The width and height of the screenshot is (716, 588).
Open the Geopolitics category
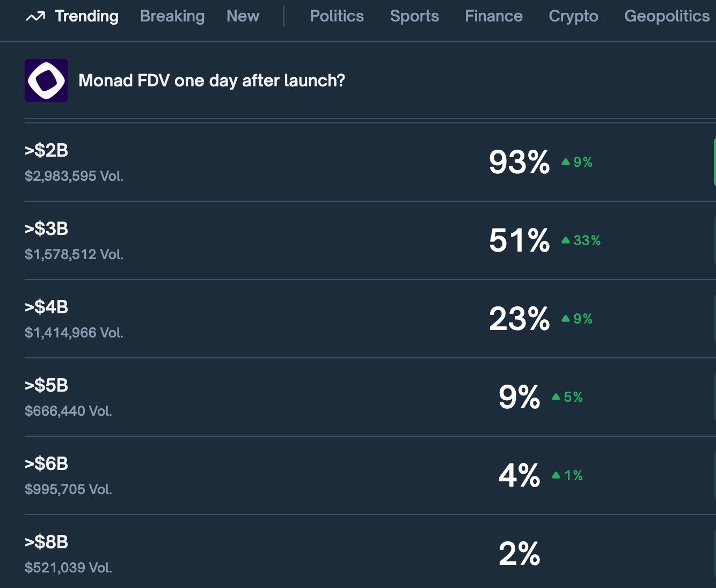[667, 16]
